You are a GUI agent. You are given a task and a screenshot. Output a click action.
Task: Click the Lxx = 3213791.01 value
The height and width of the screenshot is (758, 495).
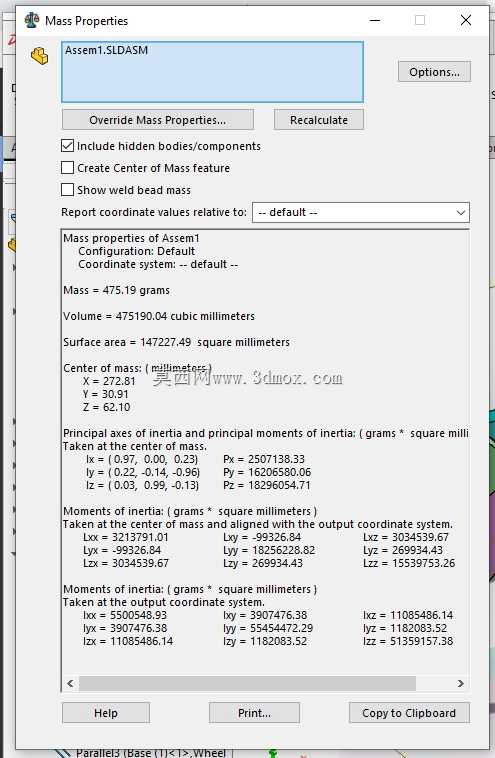click(x=126, y=537)
